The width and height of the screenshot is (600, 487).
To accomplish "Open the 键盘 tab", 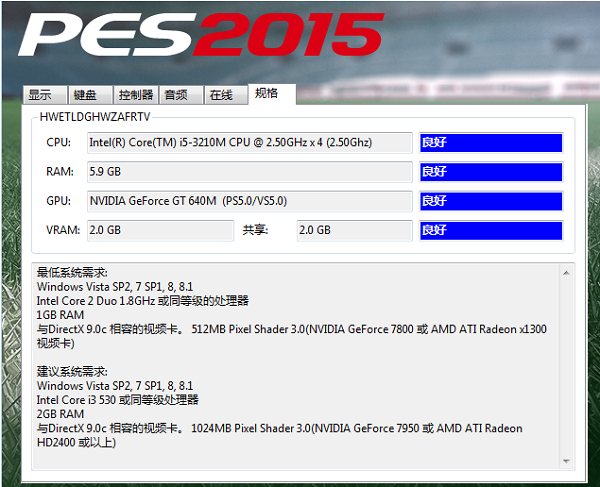I will pos(90,95).
